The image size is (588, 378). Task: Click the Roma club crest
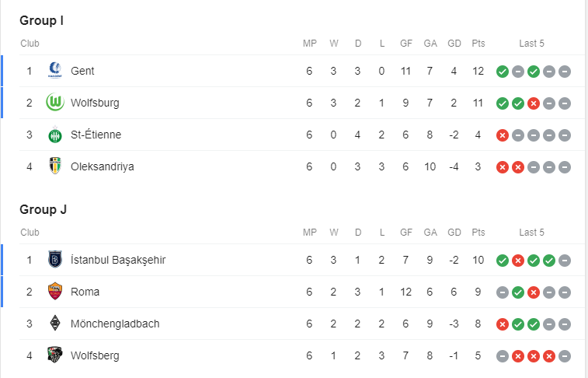54,292
